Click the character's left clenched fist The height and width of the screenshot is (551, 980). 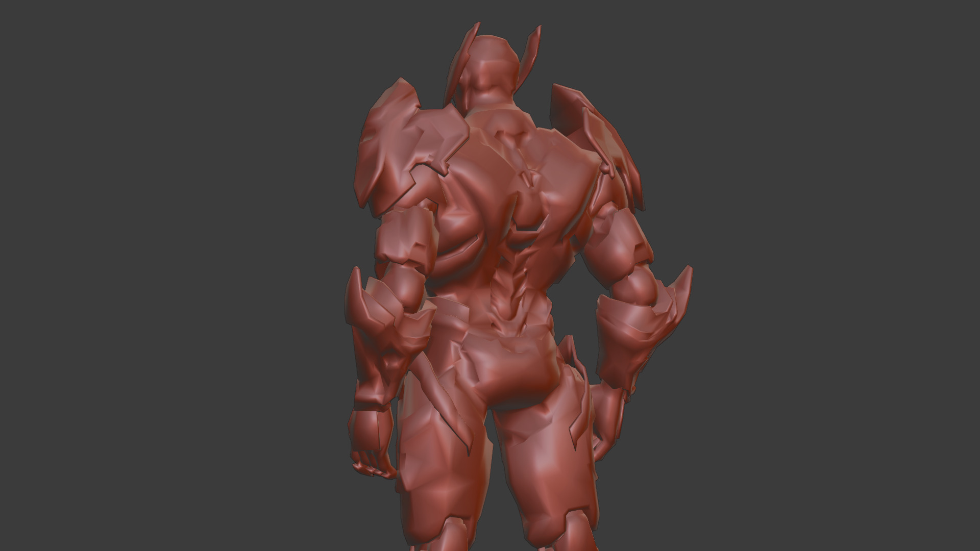tap(371, 443)
